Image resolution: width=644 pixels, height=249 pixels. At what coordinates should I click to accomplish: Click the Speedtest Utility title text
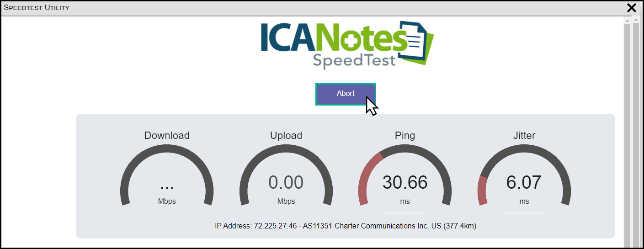pos(37,7)
